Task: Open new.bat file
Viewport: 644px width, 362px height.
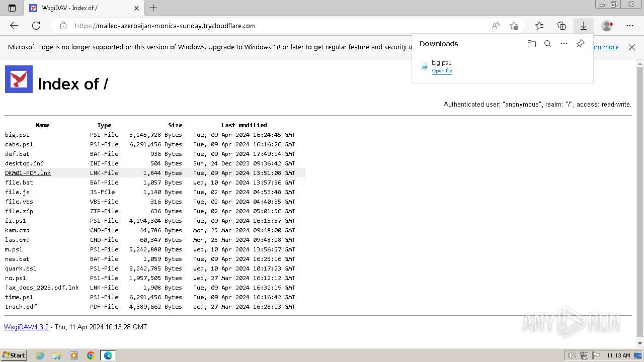Action: [17, 259]
